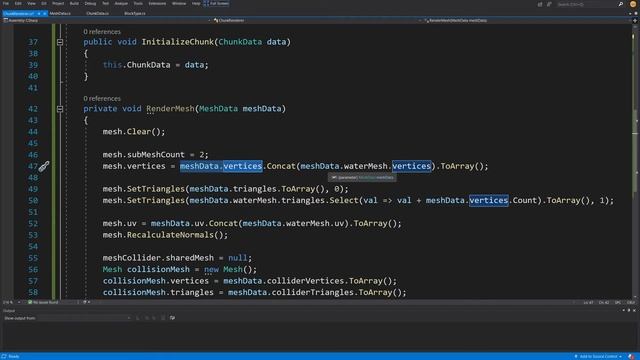Open the Window menu
The height and width of the screenshot is (360, 640).
point(179,3)
